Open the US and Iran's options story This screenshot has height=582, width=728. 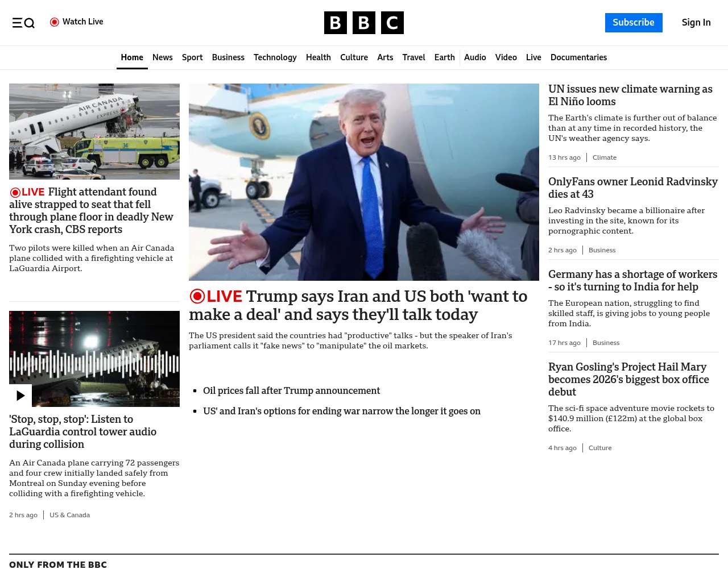[342, 411]
